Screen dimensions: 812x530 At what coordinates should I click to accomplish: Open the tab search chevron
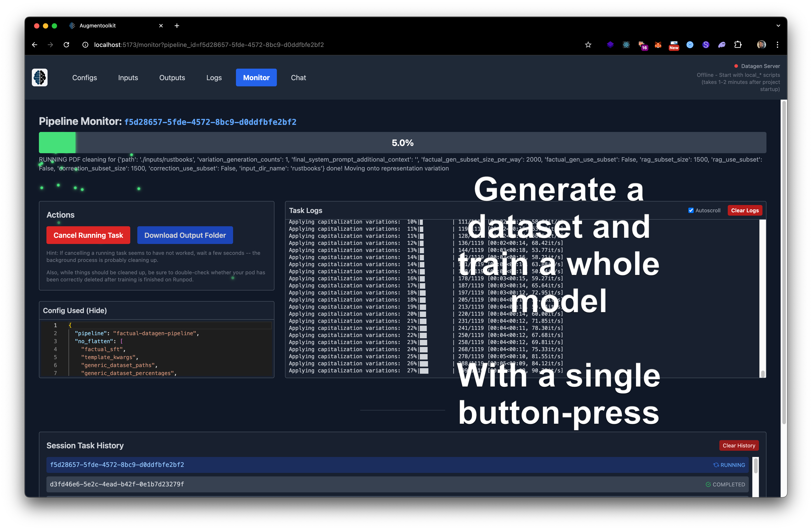point(778,26)
